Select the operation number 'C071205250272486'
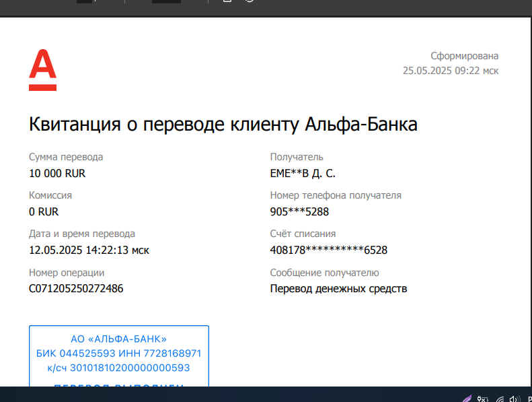 (x=76, y=288)
